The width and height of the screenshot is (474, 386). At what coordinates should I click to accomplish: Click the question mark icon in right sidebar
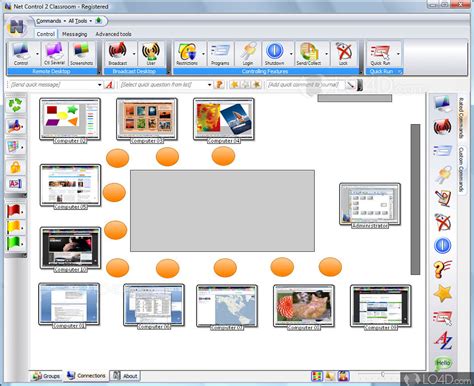pyautogui.click(x=443, y=269)
